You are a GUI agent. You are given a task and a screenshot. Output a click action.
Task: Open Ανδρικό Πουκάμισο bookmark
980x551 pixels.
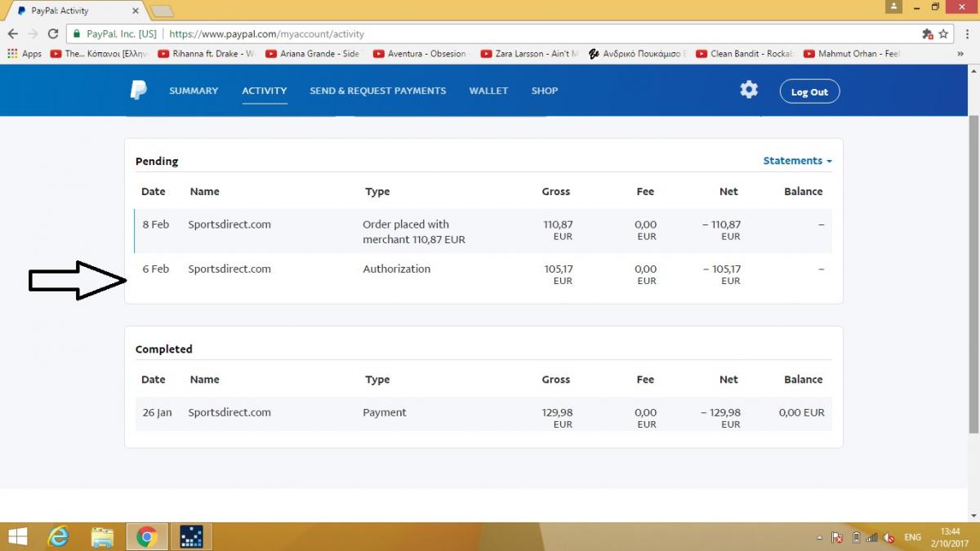point(637,54)
